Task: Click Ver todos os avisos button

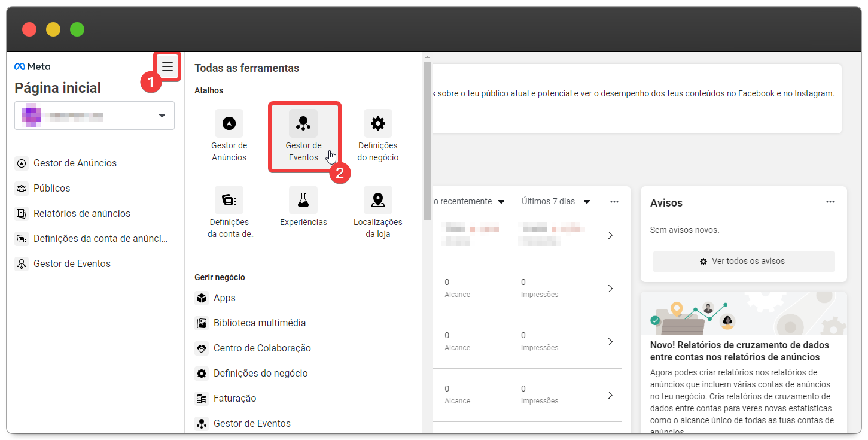Action: (743, 261)
